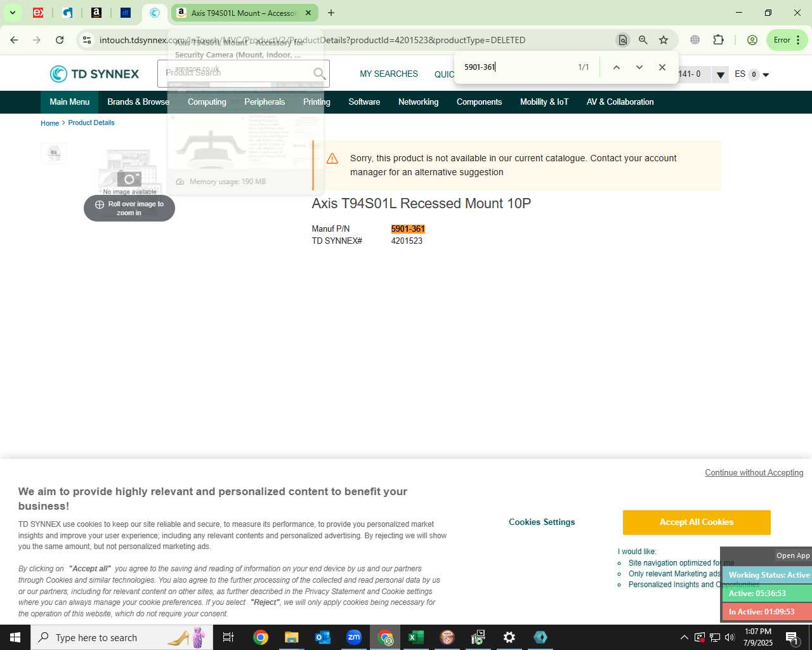The height and width of the screenshot is (650, 812).
Task: Bookmark this page with the star icon
Action: point(664,40)
